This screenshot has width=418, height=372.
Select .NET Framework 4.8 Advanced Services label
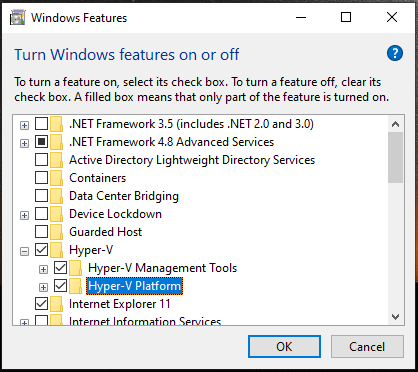tap(171, 142)
